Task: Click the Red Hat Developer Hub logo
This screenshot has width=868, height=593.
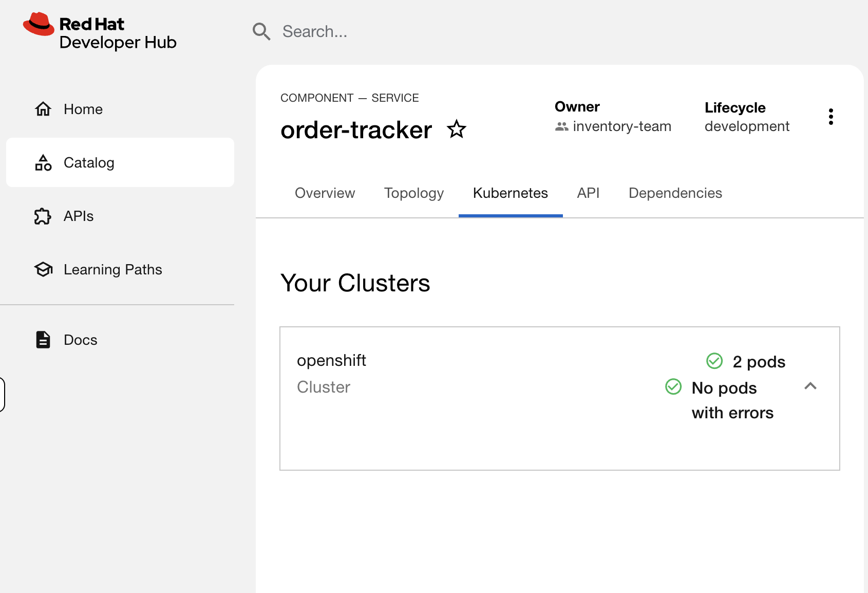Action: (x=100, y=31)
